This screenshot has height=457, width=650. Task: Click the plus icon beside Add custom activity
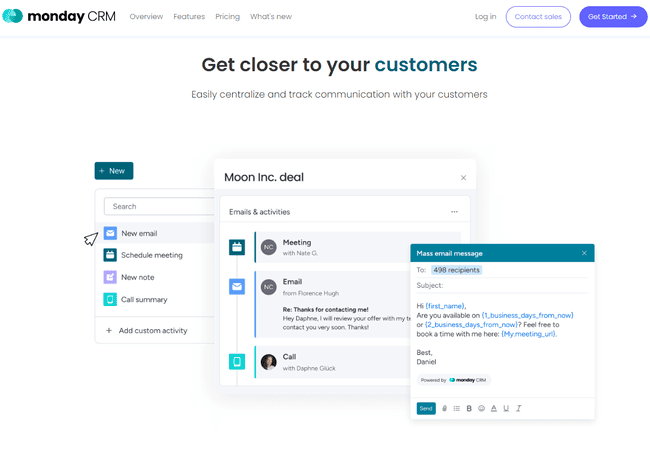(109, 331)
